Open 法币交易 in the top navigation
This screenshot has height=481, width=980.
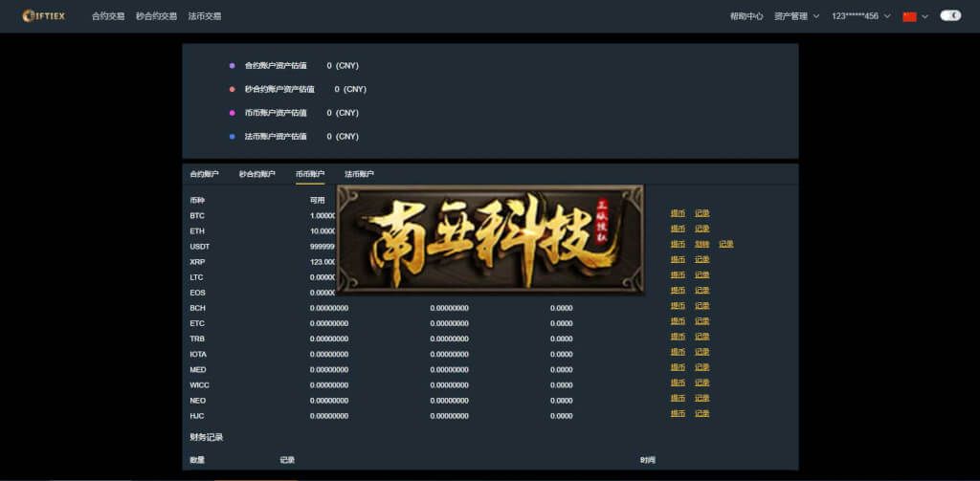click(205, 16)
